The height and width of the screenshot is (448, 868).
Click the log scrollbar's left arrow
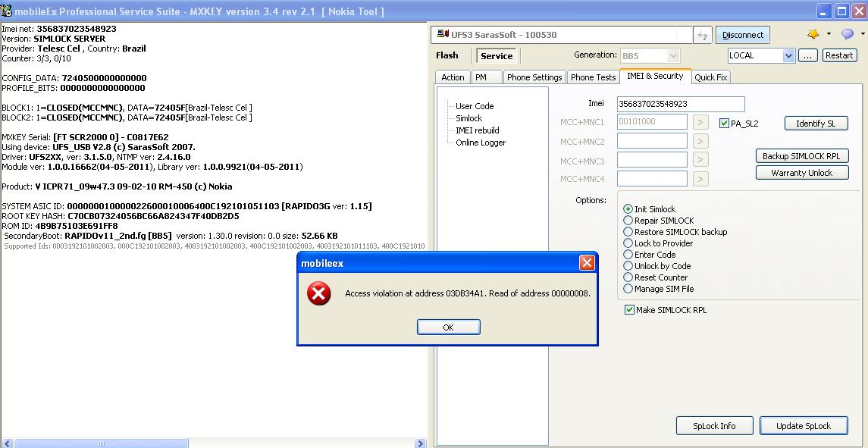click(x=5, y=443)
